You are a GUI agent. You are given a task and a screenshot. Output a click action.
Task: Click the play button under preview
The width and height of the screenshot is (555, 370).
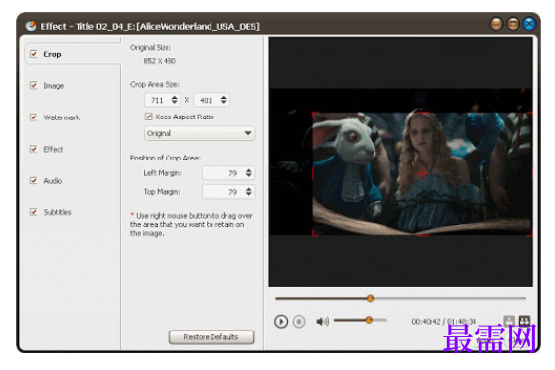click(281, 321)
